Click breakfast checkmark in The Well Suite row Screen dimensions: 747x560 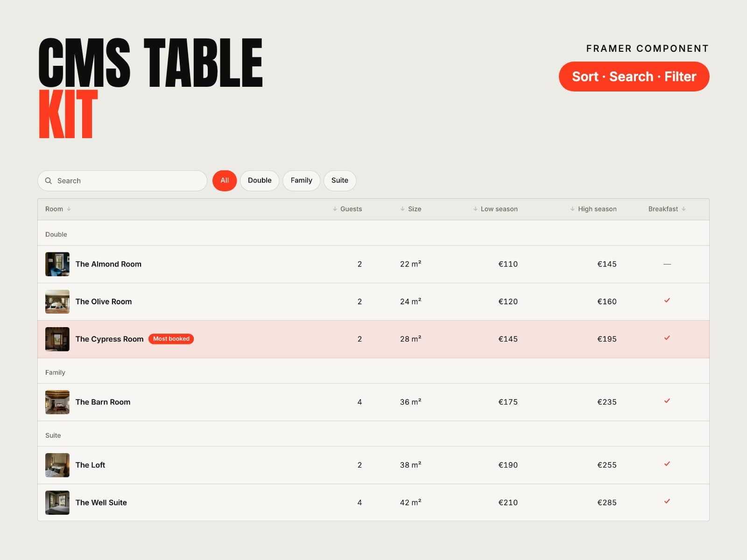667,501
